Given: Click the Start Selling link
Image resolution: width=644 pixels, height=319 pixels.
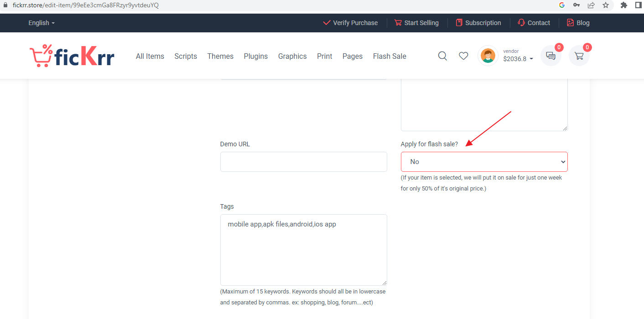Looking at the screenshot, I should pos(416,23).
